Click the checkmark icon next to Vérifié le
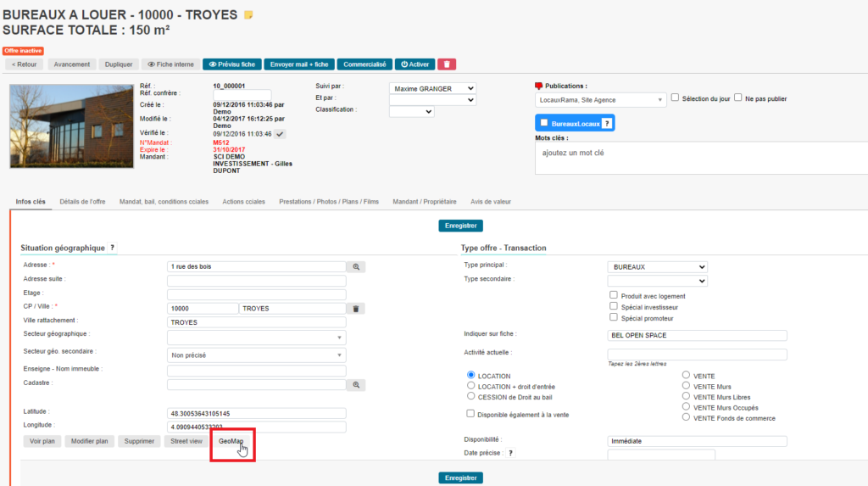The width and height of the screenshot is (868, 486). point(280,134)
